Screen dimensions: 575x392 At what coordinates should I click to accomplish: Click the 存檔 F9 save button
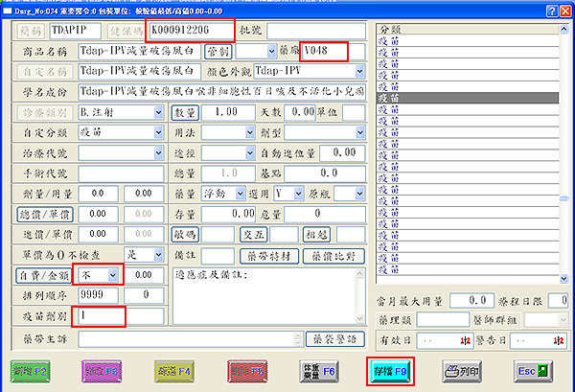pyautogui.click(x=389, y=369)
